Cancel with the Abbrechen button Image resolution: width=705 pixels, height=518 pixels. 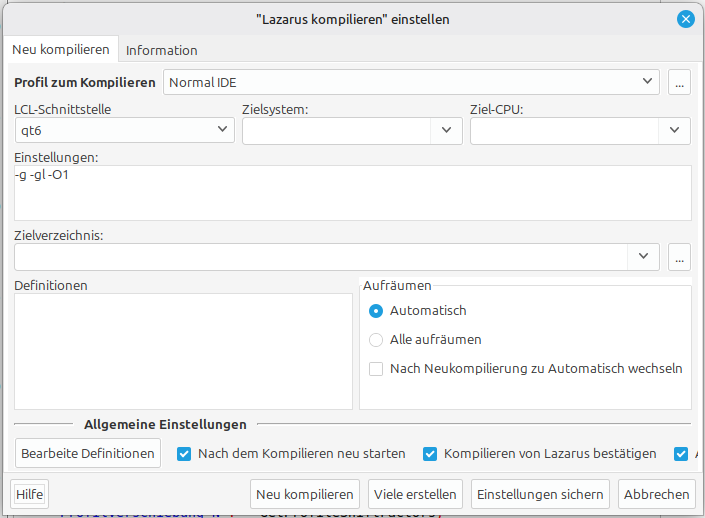click(x=656, y=494)
